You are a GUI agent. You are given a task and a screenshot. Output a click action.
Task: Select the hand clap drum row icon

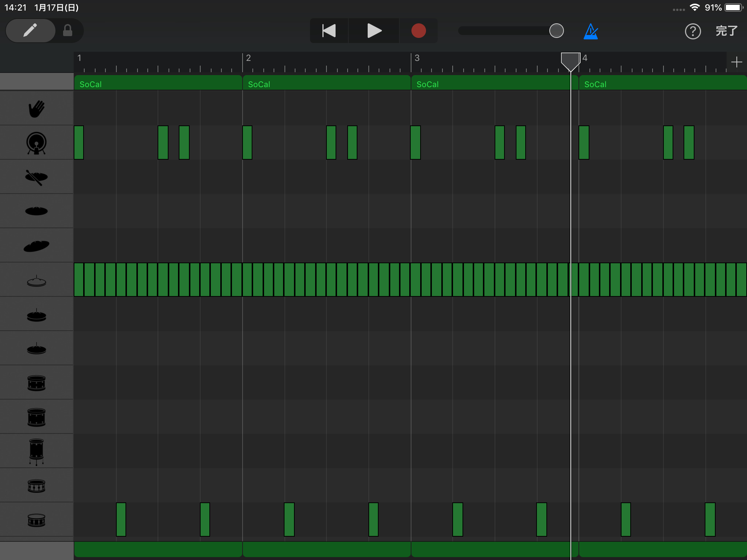36,109
